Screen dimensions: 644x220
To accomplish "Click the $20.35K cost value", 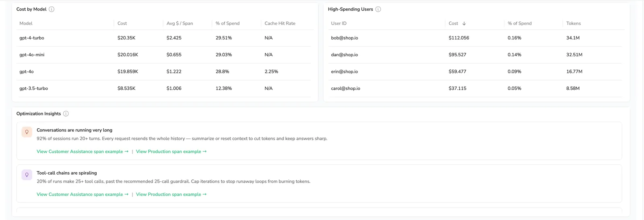I will point(126,38).
